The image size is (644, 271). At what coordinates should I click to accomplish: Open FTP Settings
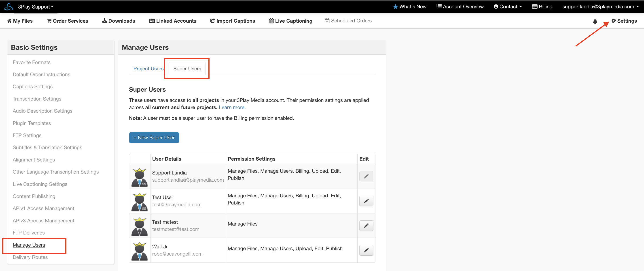coord(27,135)
